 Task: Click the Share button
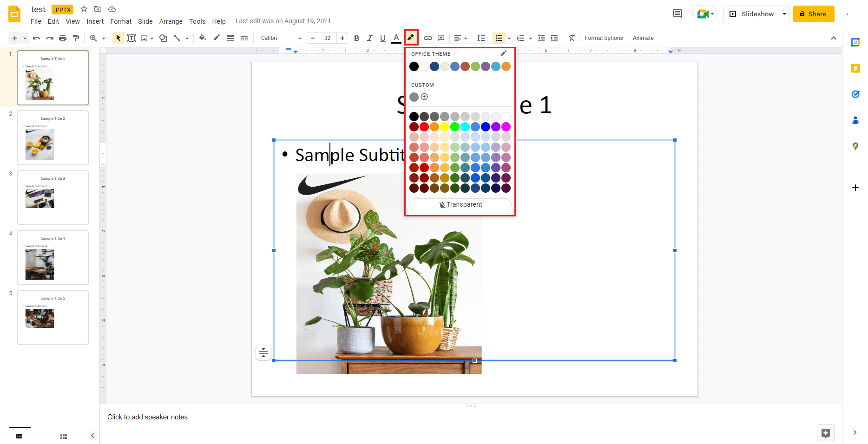pyautogui.click(x=813, y=14)
